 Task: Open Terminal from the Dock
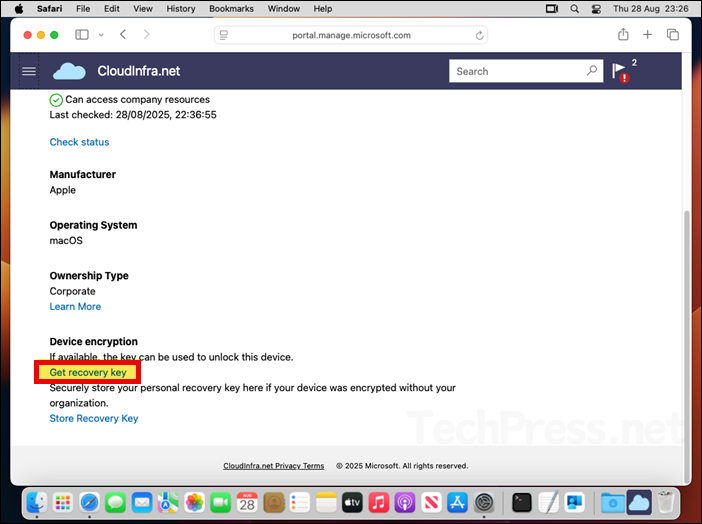tap(522, 503)
